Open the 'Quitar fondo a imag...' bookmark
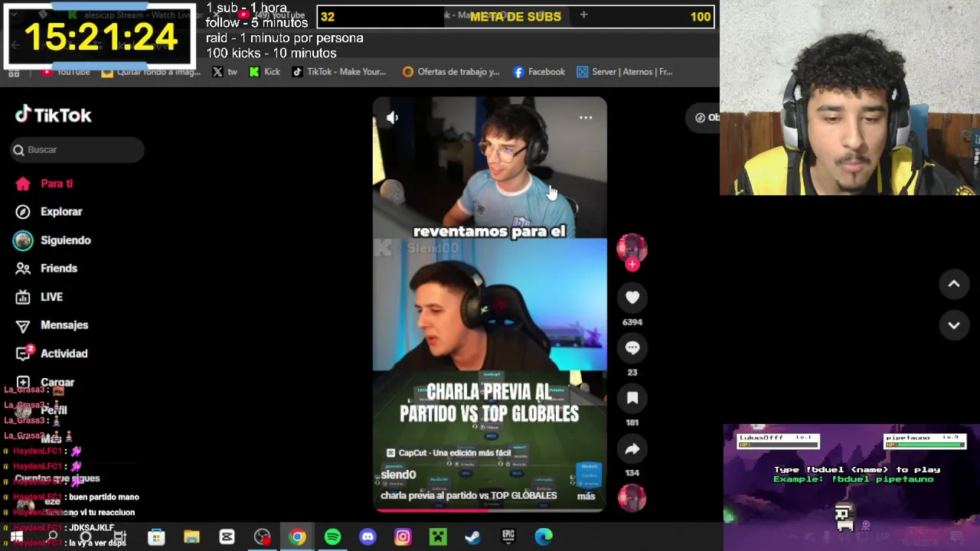The width and height of the screenshot is (980, 551). click(151, 72)
